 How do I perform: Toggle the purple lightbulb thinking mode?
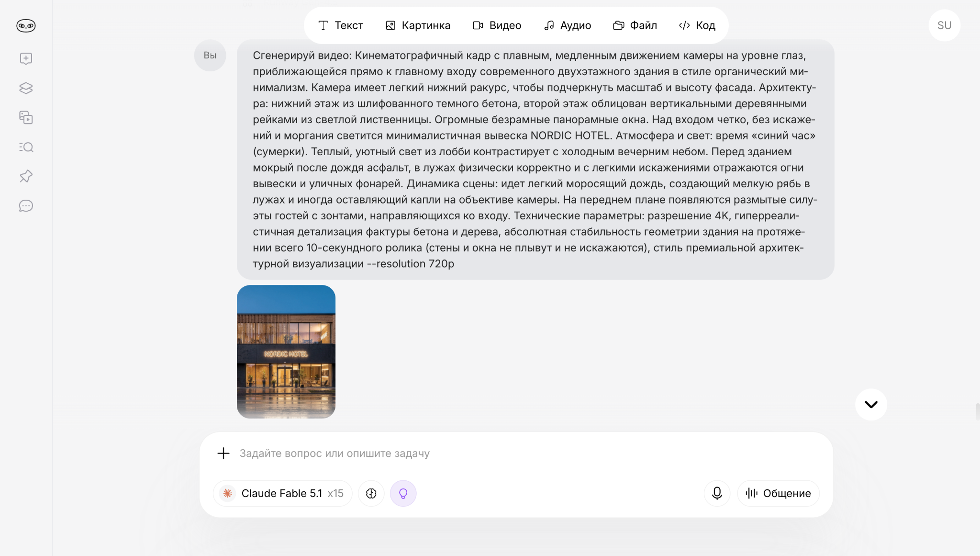(x=403, y=493)
